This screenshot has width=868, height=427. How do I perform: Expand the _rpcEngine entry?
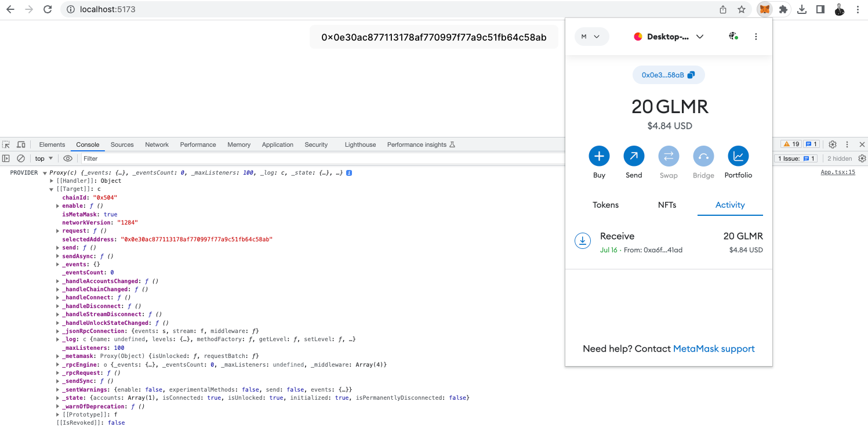[x=57, y=365]
